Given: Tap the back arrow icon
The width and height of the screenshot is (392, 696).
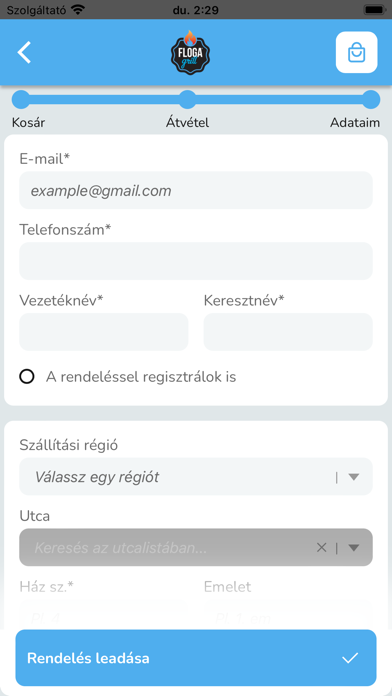Looking at the screenshot, I should click(x=24, y=52).
